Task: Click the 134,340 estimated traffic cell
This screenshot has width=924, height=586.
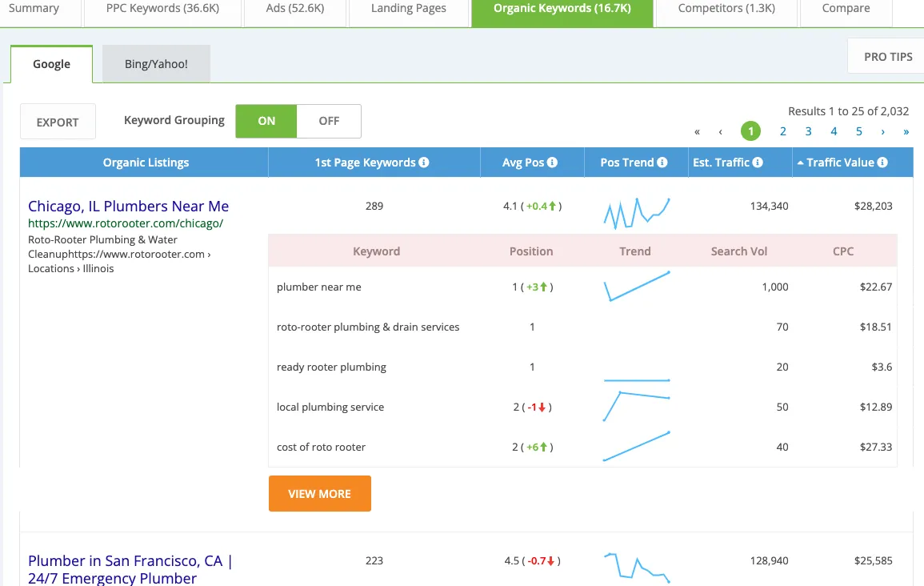Action: coord(769,207)
